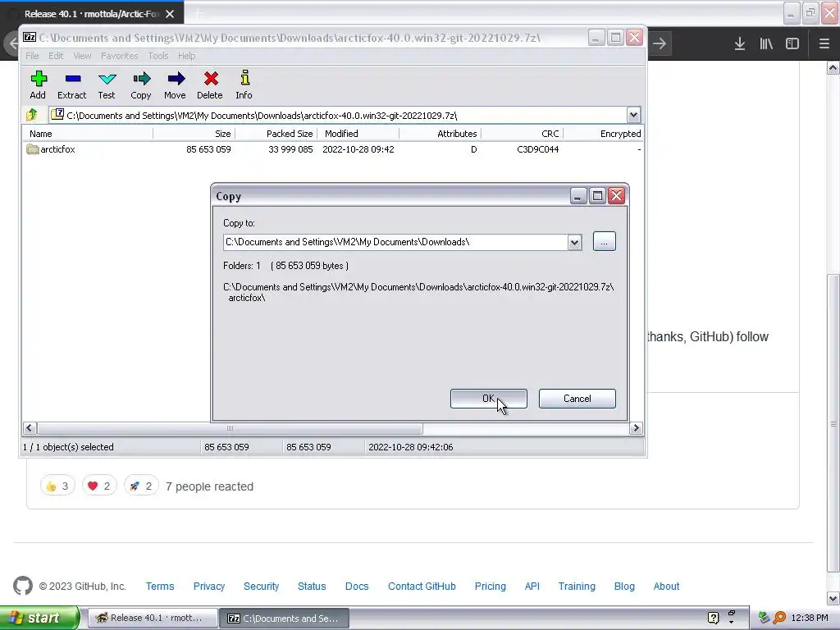This screenshot has height=630, width=840.
Task: Click the Move toolbar icon
Action: pos(176,80)
